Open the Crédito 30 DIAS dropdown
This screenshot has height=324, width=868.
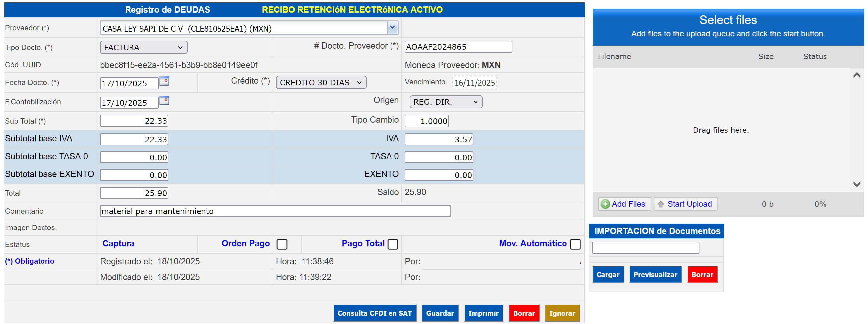tap(320, 83)
